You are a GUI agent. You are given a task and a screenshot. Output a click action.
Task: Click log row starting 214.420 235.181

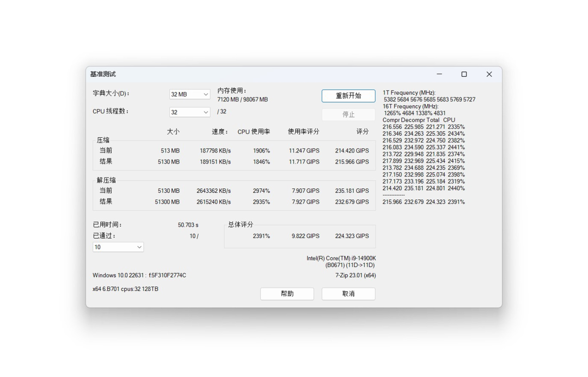coord(424,188)
